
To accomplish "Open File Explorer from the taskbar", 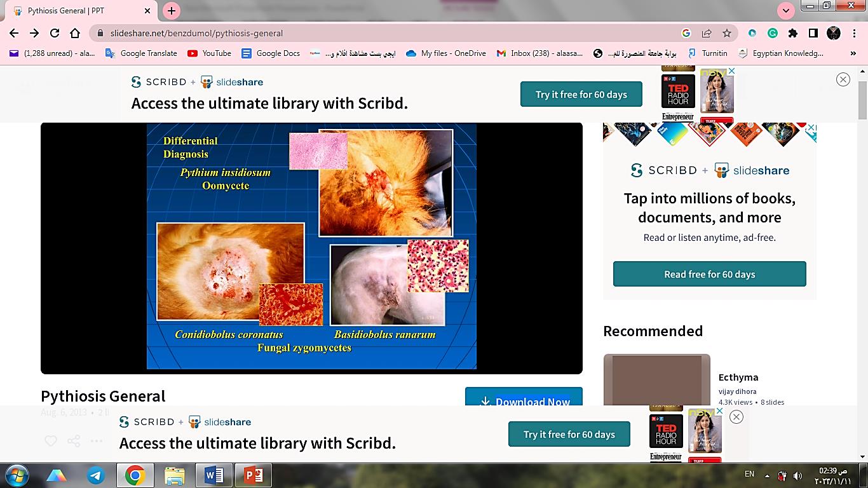I will point(174,475).
